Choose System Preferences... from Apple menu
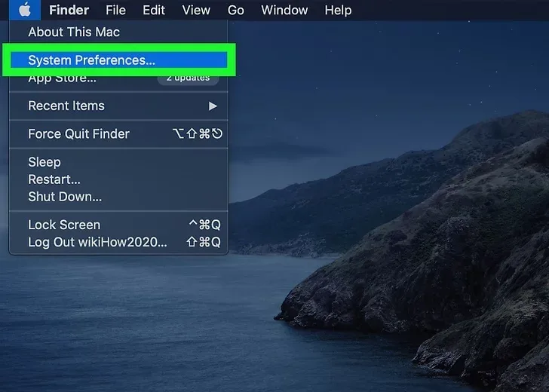 tap(118, 60)
